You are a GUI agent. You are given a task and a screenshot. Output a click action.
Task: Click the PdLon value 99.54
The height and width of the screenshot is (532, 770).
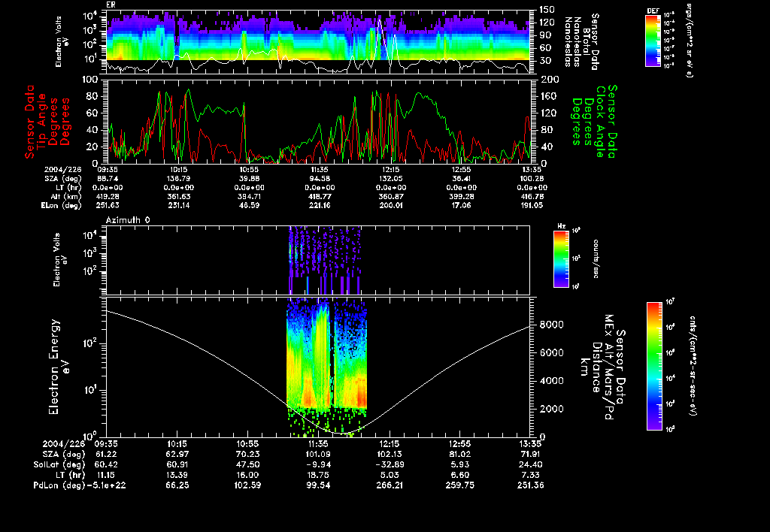[x=319, y=485]
